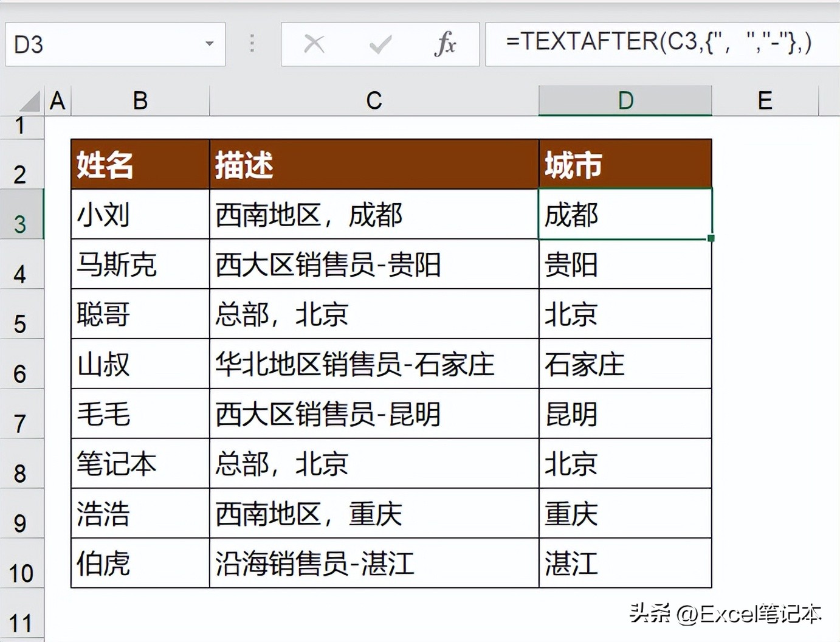Click cell 马斯克

(140, 264)
